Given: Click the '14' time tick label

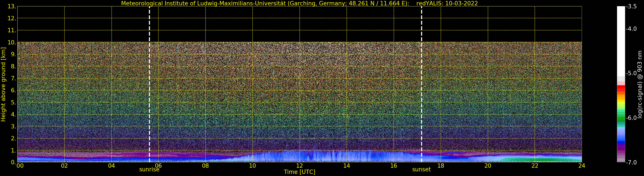Looking at the screenshot, I should coord(347,166).
